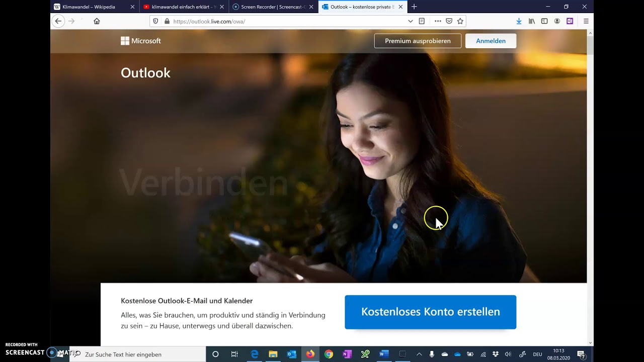Open File Explorer from taskbar

tap(273, 354)
